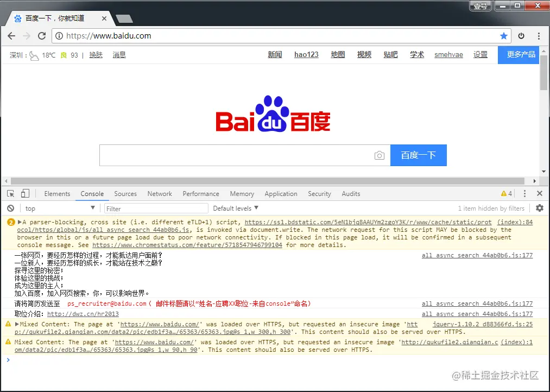The image size is (550, 392).
Task: Open the Network tab
Action: (160, 193)
